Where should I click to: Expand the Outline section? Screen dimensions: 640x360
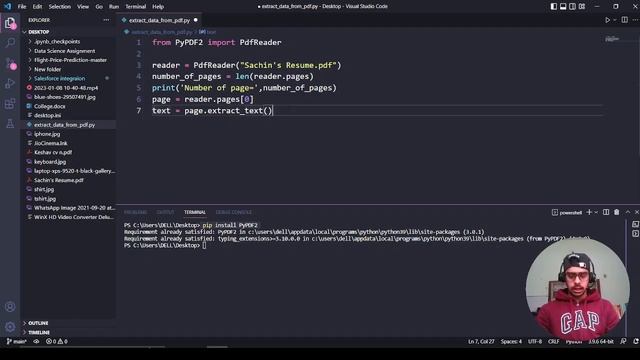tap(38, 323)
